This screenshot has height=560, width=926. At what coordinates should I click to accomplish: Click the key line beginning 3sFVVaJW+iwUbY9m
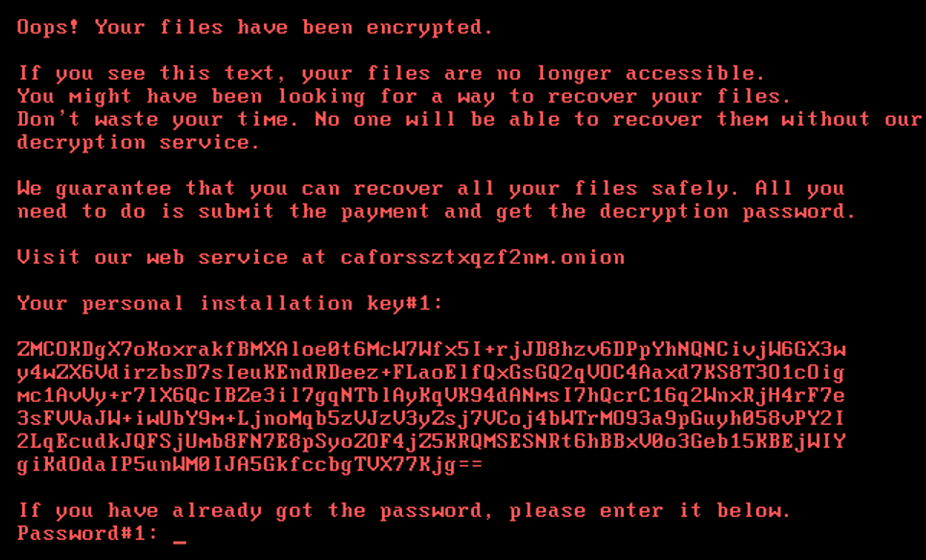point(431,419)
